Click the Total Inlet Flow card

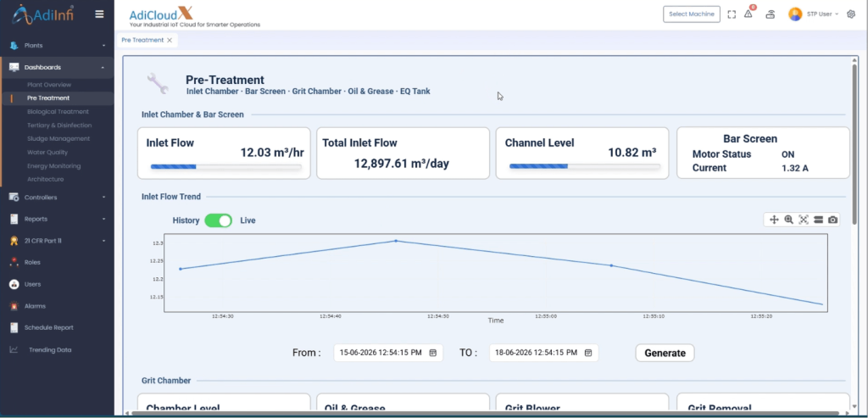point(403,153)
